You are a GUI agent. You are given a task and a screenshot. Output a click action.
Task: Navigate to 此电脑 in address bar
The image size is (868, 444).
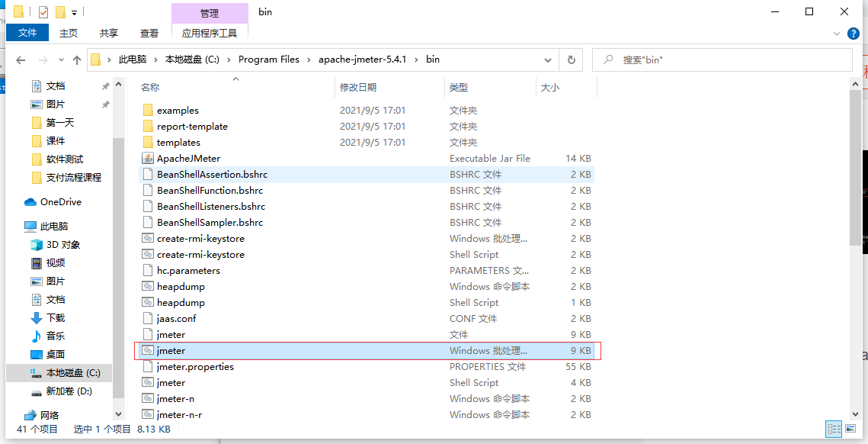[132, 60]
